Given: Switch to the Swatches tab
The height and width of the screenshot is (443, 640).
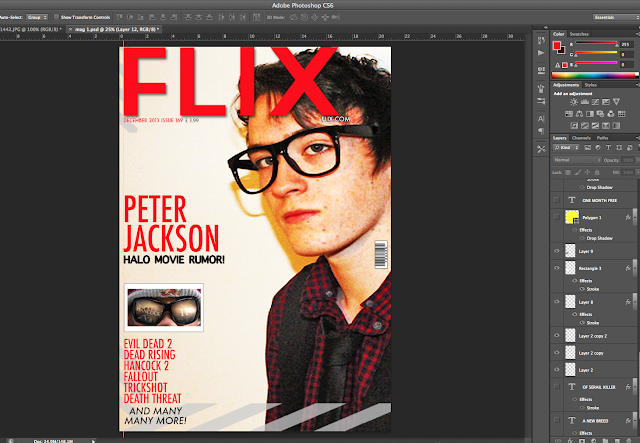Looking at the screenshot, I should [579, 34].
